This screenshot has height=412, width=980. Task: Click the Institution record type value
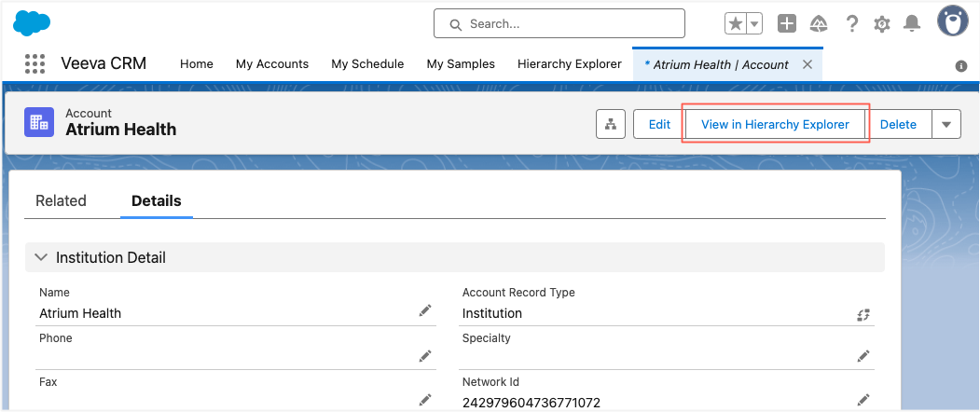coord(492,313)
